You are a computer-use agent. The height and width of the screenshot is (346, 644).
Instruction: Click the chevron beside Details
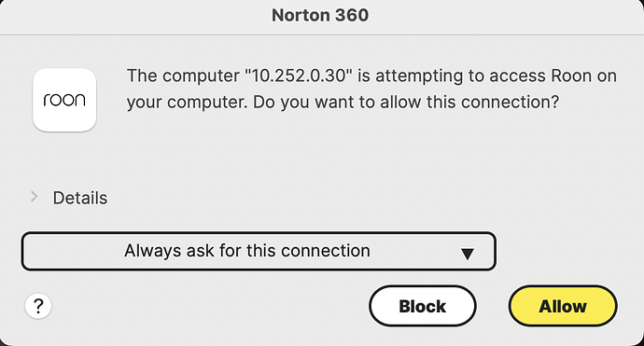click(35, 197)
